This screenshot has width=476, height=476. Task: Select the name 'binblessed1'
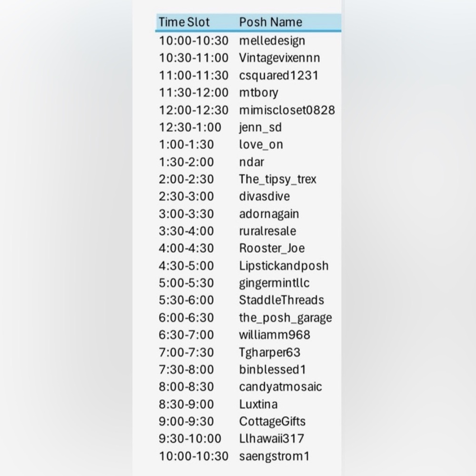272,369
